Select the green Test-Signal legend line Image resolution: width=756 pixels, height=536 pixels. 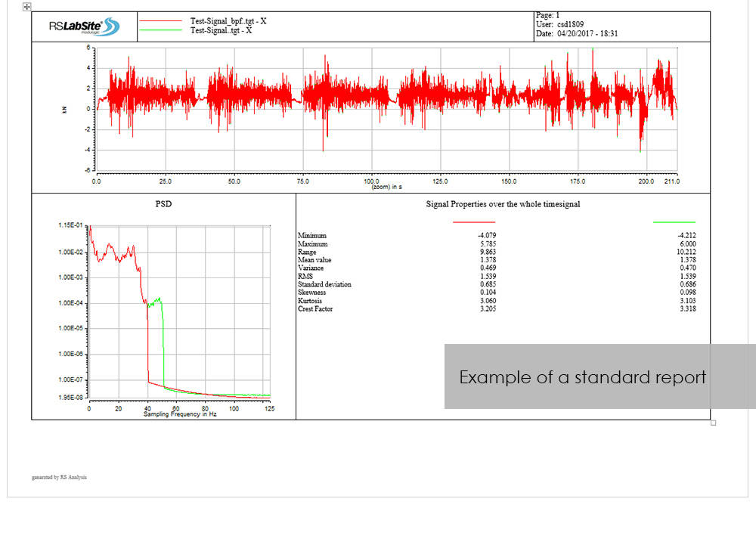(x=161, y=31)
